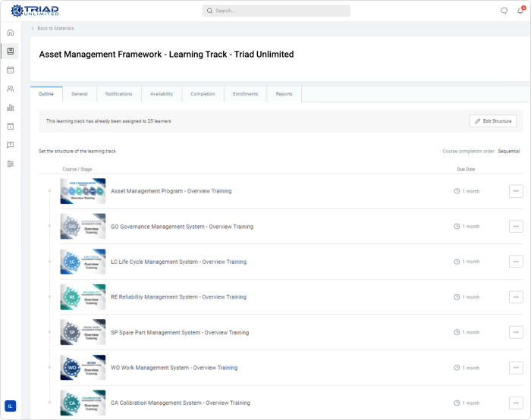Click the RE Reliability course thumbnail

[83, 297]
